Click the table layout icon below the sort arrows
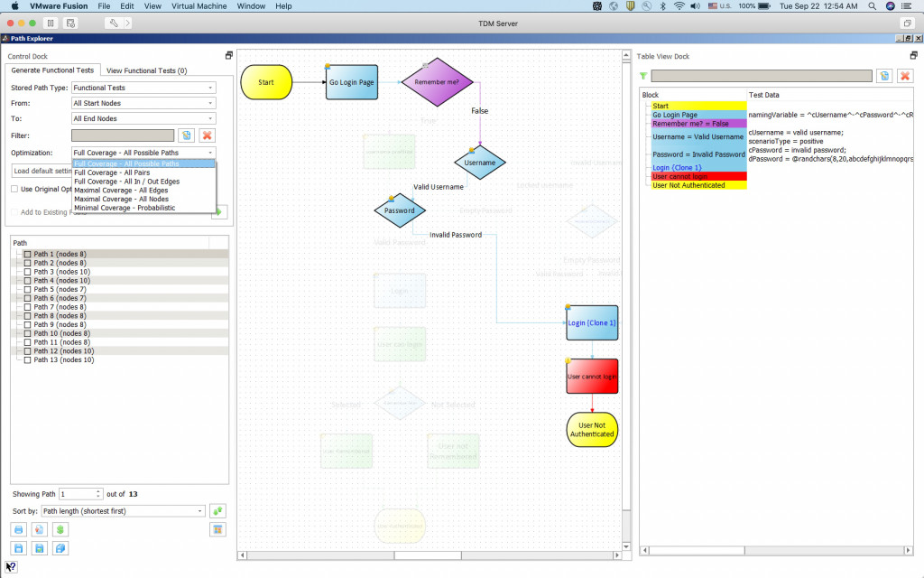Image resolution: width=924 pixels, height=578 pixels. pos(217,529)
